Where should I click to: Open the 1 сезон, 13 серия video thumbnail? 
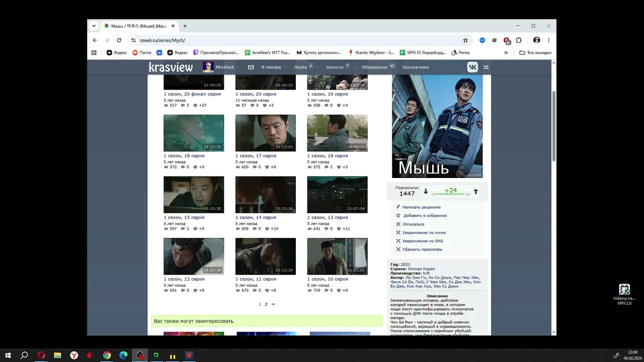(x=338, y=195)
